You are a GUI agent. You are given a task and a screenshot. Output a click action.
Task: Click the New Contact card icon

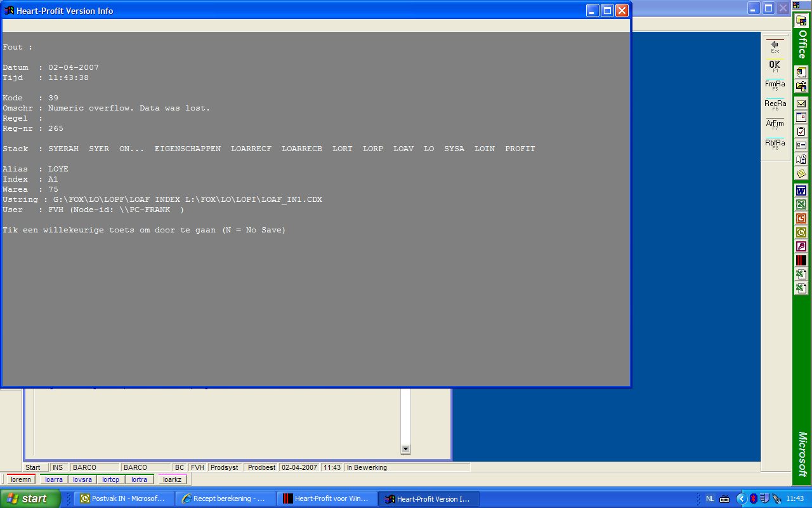(801, 145)
